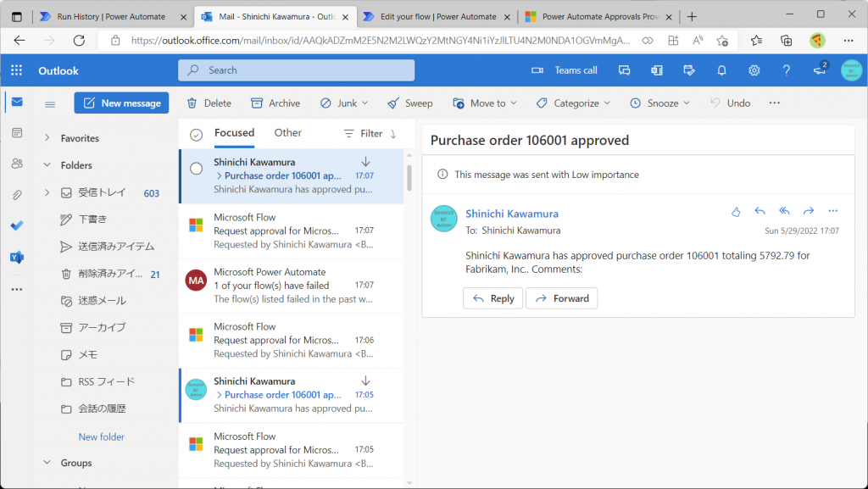The width and height of the screenshot is (868, 489).
Task: Create a New folder
Action: point(102,437)
